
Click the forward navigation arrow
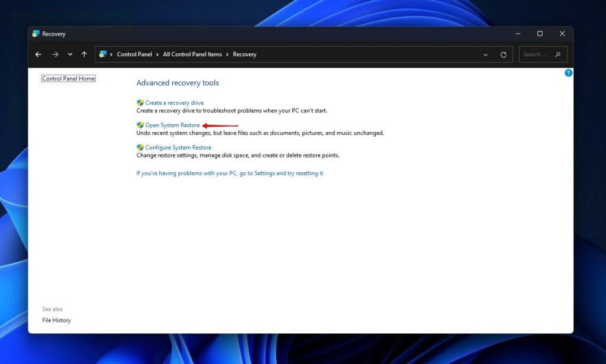click(54, 54)
